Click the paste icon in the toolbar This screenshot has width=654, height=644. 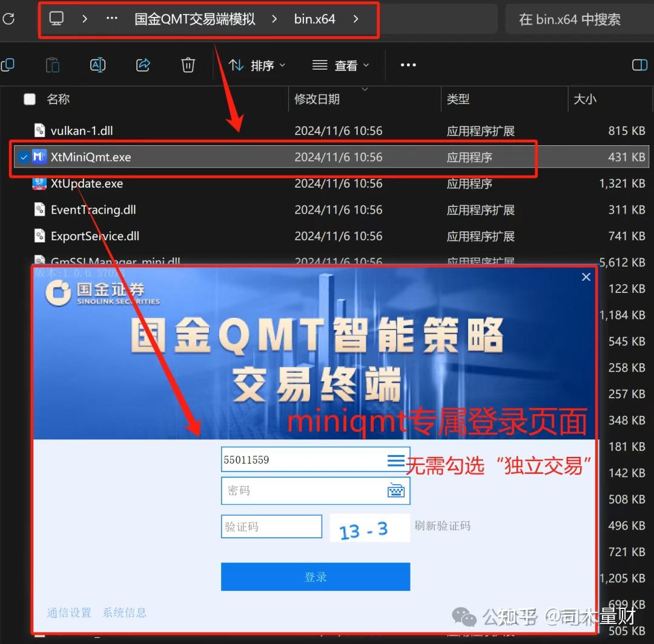tap(52, 65)
